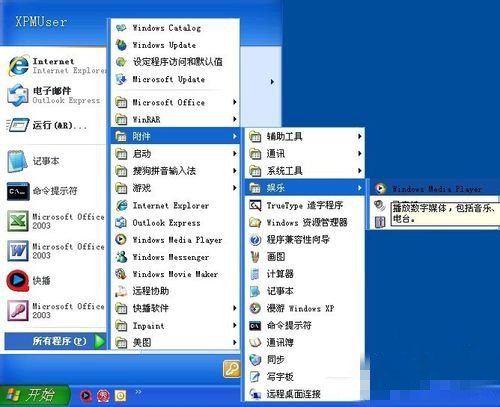500x407 pixels.
Task: Open the 娱乐 entertainment submenu
Action: pos(305,188)
